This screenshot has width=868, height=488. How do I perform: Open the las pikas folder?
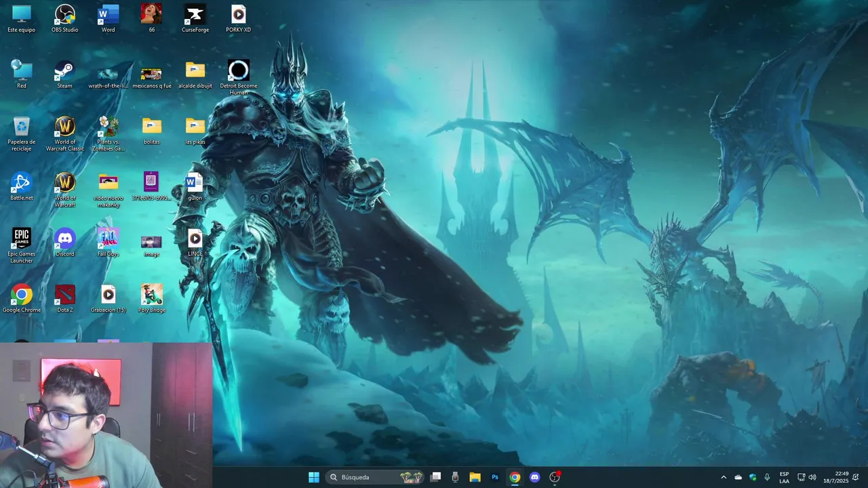click(195, 131)
